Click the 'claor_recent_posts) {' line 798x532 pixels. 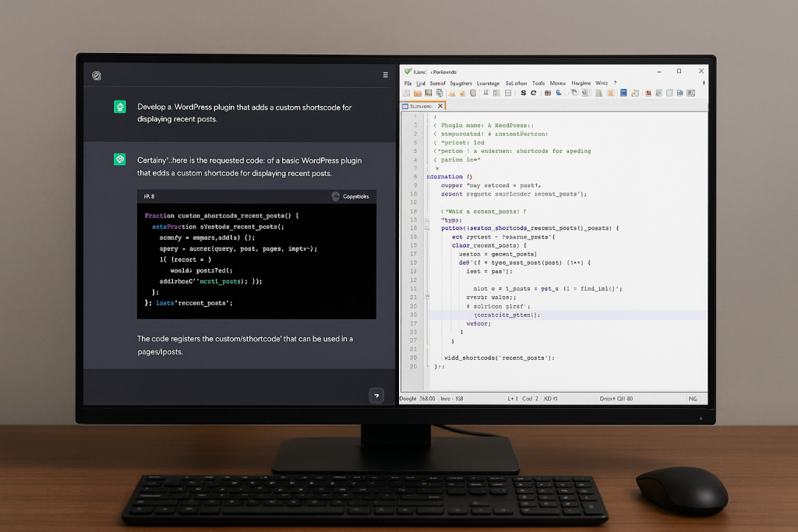pyautogui.click(x=489, y=245)
